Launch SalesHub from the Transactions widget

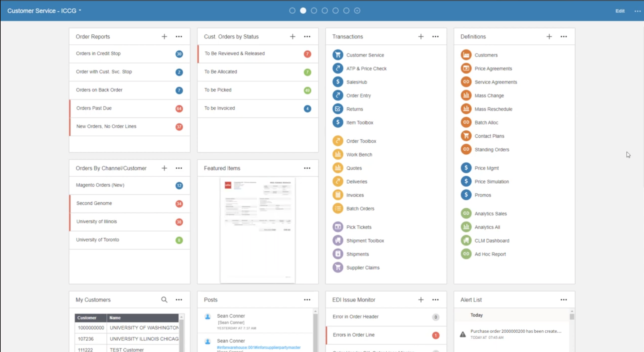pyautogui.click(x=338, y=82)
